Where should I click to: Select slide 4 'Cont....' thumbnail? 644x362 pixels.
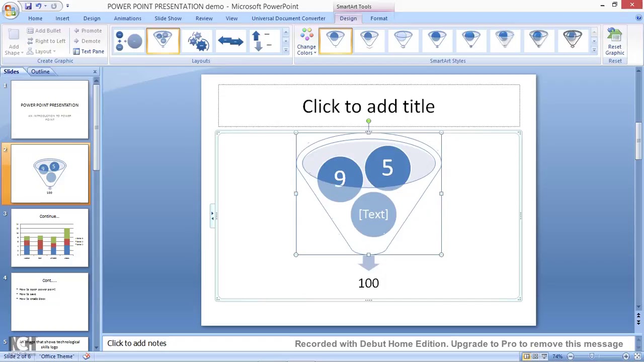(x=50, y=302)
